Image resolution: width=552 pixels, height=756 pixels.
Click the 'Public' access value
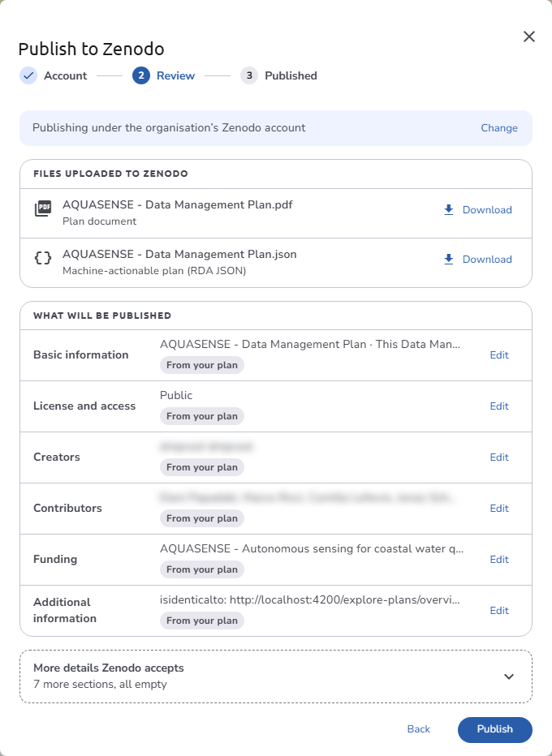coord(176,395)
